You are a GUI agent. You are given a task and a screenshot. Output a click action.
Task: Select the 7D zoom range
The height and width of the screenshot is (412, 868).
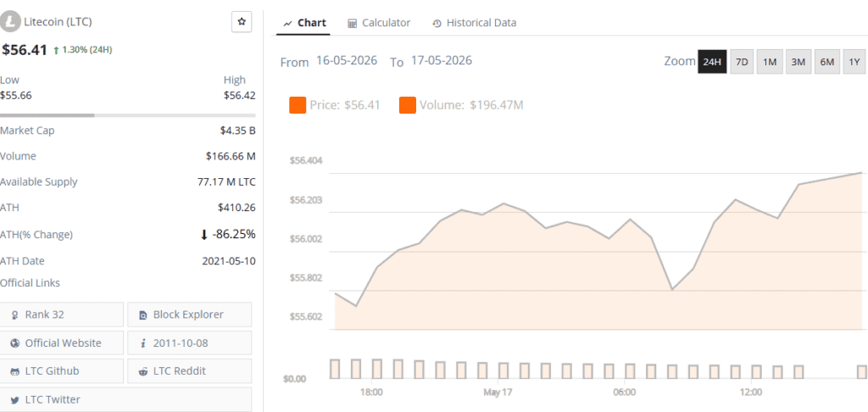[x=742, y=62]
